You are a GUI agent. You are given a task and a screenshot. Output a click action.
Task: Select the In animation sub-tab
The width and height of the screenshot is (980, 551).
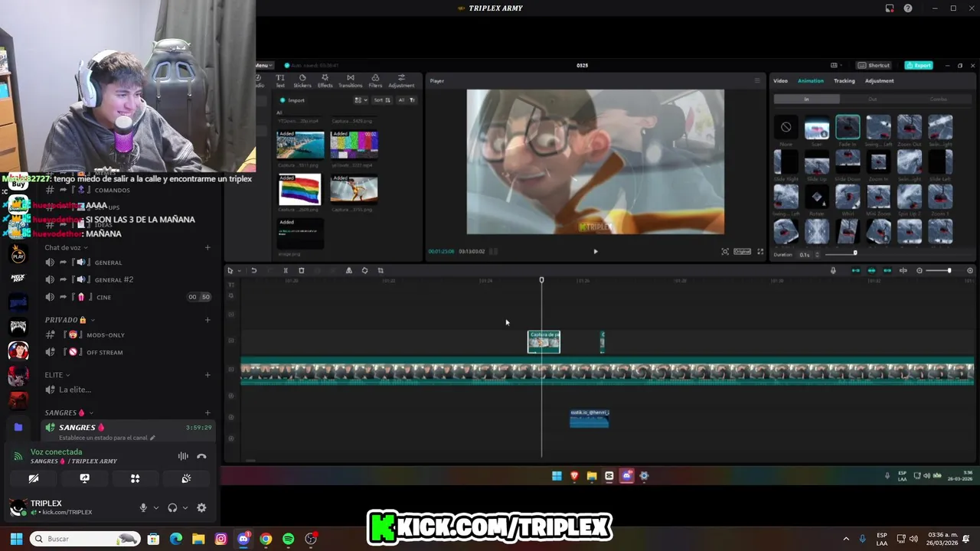coord(806,99)
